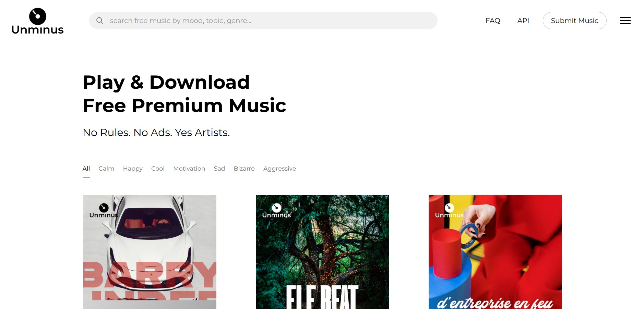Open the Bizarre category
Screen dimensions: 644x309
pos(244,169)
